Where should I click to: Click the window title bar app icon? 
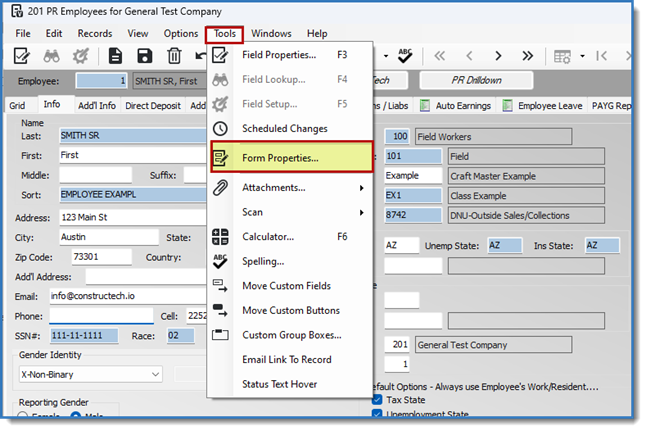(x=17, y=11)
